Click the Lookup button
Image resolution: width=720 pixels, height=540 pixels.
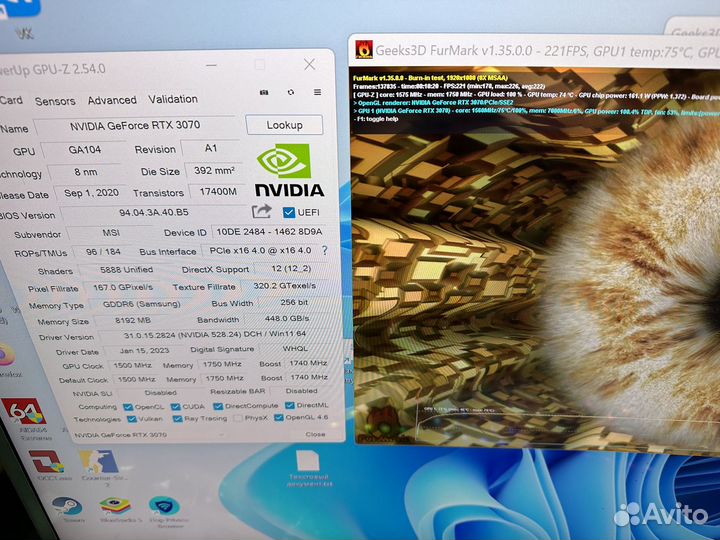(284, 125)
